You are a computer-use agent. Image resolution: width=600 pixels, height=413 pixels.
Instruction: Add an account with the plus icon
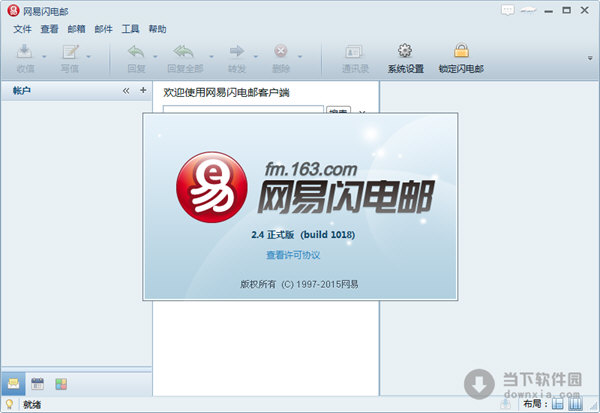tap(143, 90)
